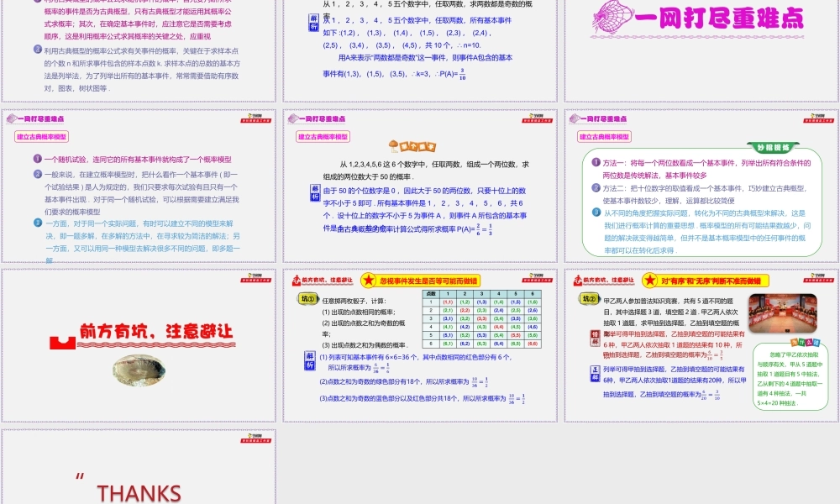
Task: Select the law competition photo thumbnail
Action: [783, 312]
